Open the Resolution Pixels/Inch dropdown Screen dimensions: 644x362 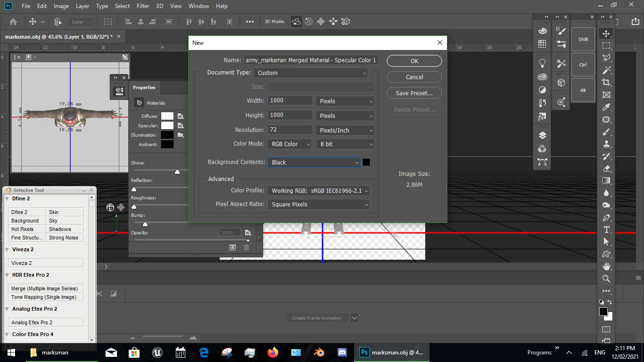[345, 130]
